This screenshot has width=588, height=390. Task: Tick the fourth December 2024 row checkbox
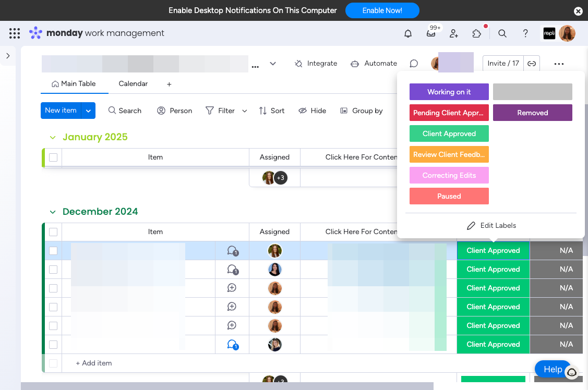coord(53,307)
